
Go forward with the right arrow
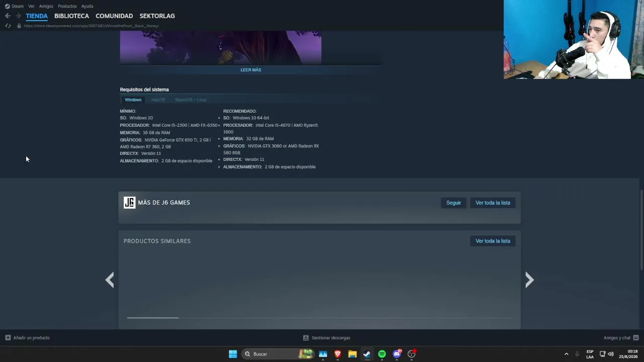point(18,16)
